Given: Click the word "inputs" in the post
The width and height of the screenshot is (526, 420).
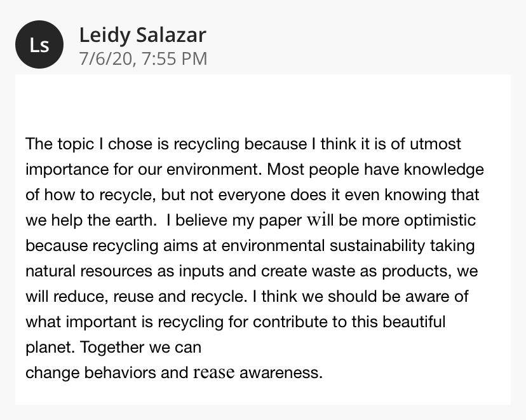Looking at the screenshot, I should [x=201, y=272].
